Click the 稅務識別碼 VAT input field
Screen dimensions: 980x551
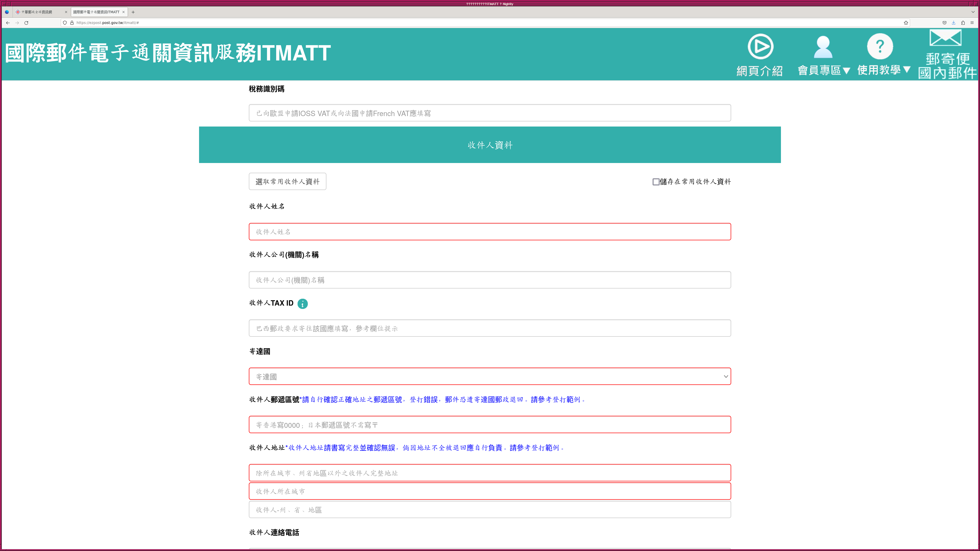tap(490, 113)
